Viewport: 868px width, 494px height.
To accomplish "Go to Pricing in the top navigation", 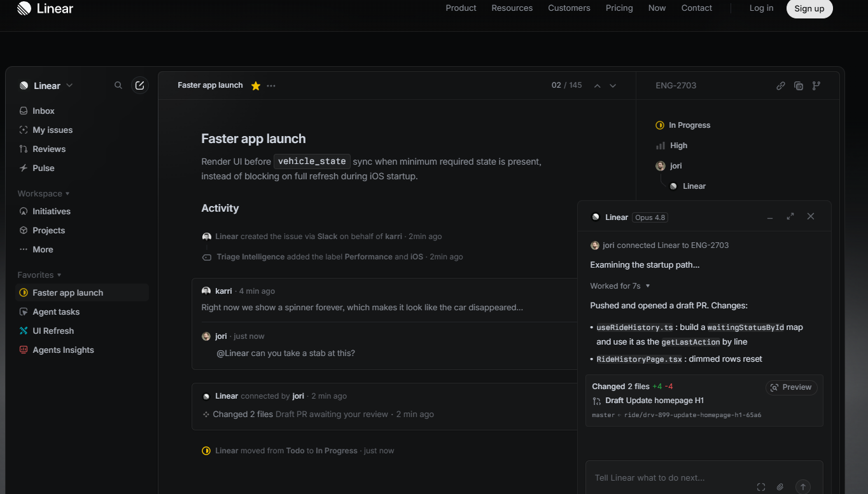I will [x=619, y=8].
